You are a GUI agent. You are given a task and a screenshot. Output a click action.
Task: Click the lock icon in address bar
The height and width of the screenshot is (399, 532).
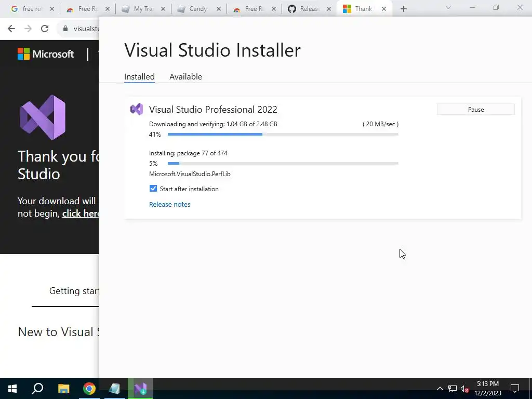(x=65, y=29)
